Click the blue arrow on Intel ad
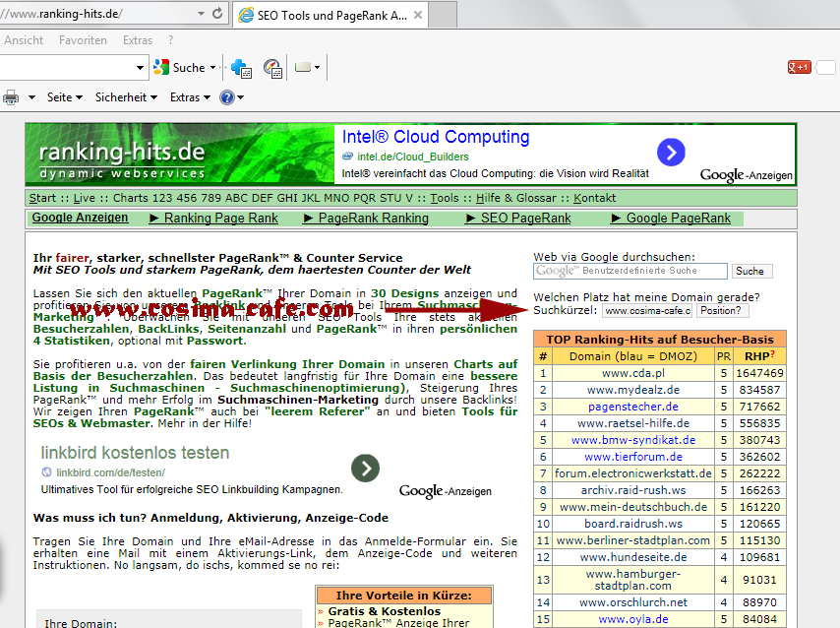Screen dimensions: 840x628 coord(671,152)
